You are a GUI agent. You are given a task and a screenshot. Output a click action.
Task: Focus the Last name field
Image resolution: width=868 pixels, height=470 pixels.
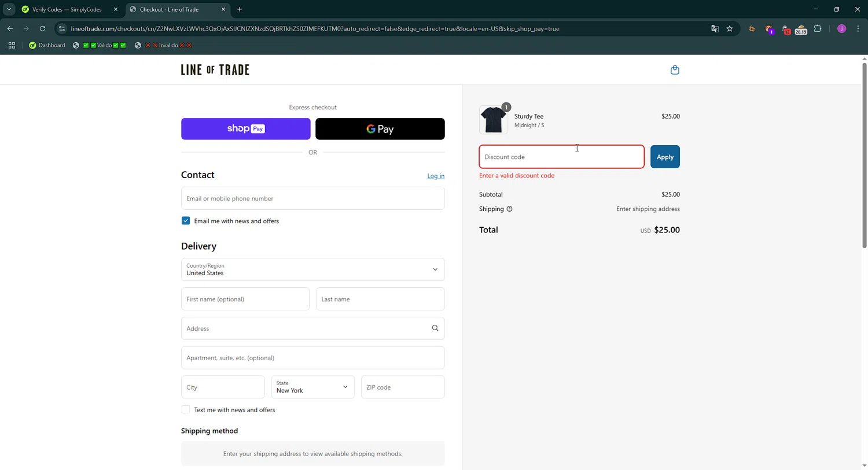pos(380,299)
